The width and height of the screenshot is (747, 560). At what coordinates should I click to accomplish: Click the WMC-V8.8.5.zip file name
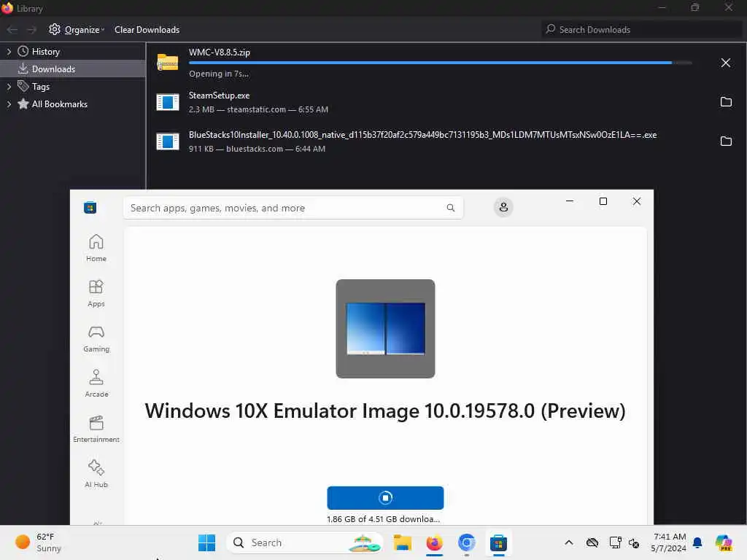(x=219, y=52)
